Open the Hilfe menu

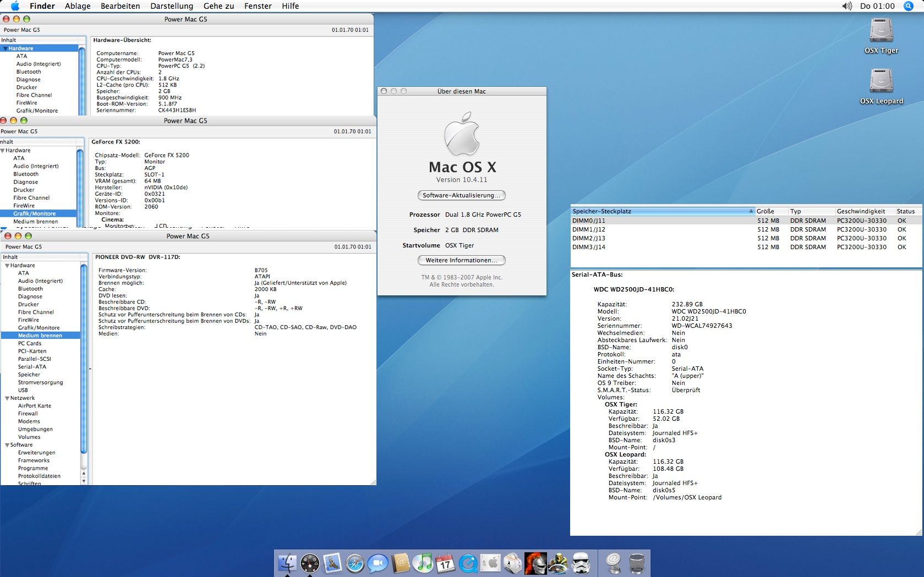[290, 6]
